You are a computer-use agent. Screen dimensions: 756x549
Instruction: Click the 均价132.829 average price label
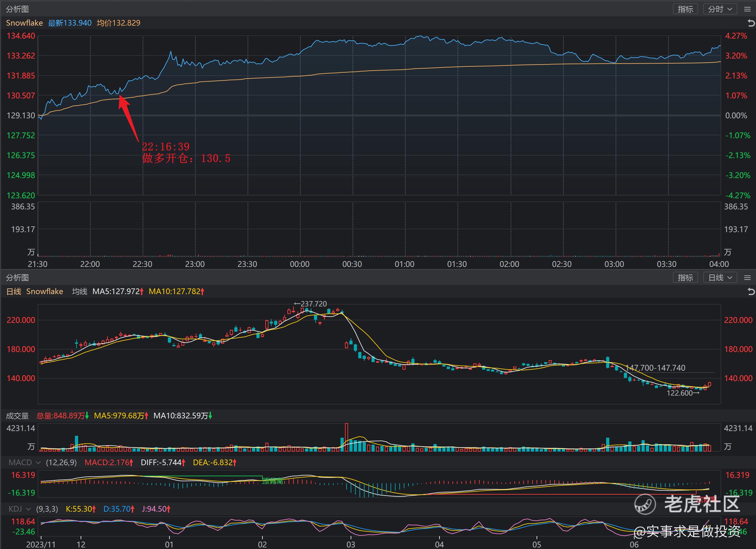pos(119,23)
